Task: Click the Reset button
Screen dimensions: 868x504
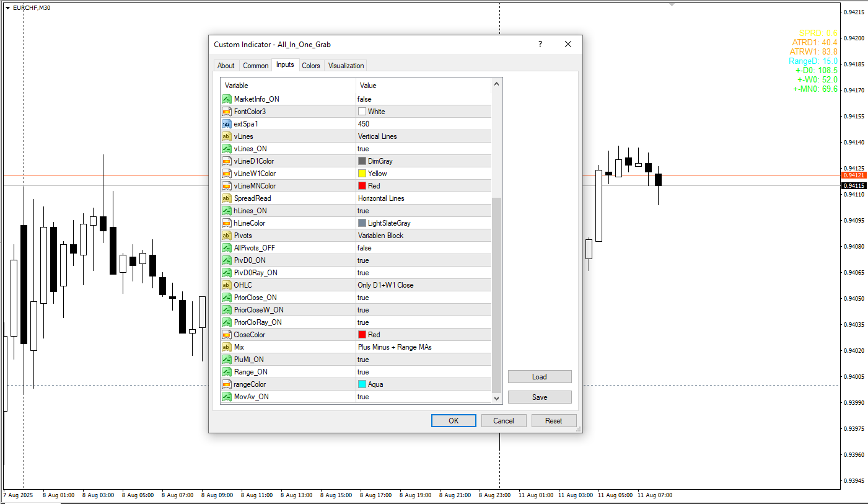Action: click(554, 421)
